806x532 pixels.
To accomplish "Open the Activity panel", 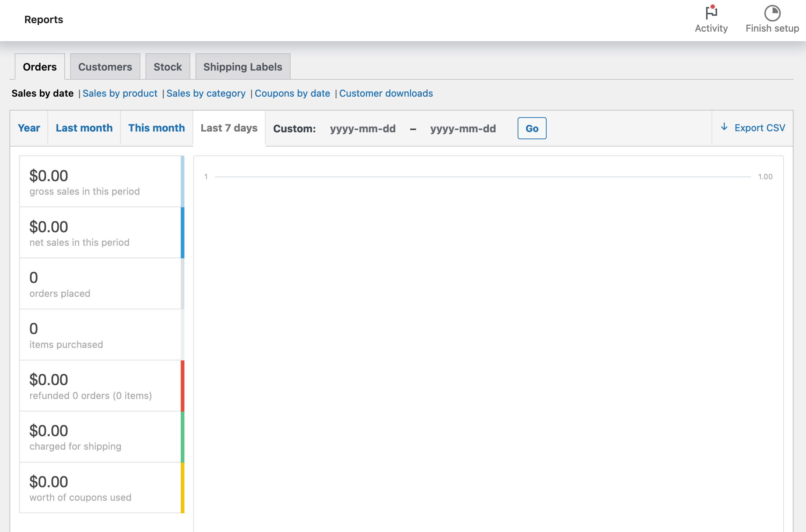I will (x=710, y=18).
